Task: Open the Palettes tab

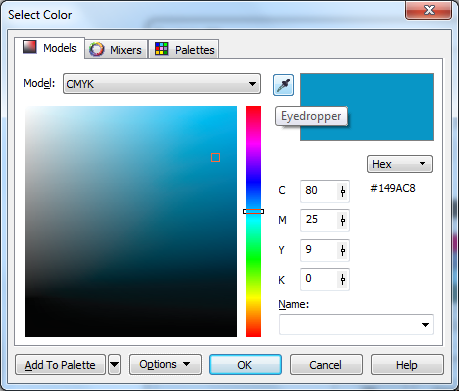Action: pos(184,49)
